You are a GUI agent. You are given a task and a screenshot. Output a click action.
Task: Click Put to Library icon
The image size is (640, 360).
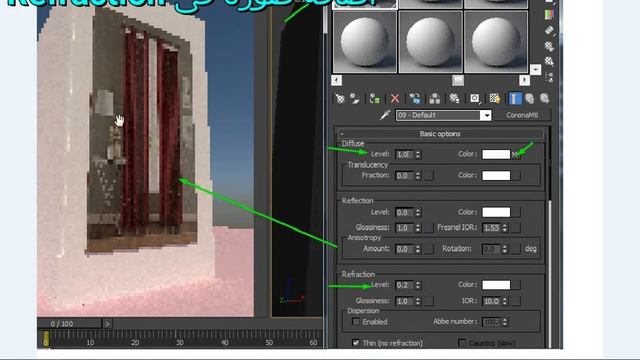[x=454, y=98]
